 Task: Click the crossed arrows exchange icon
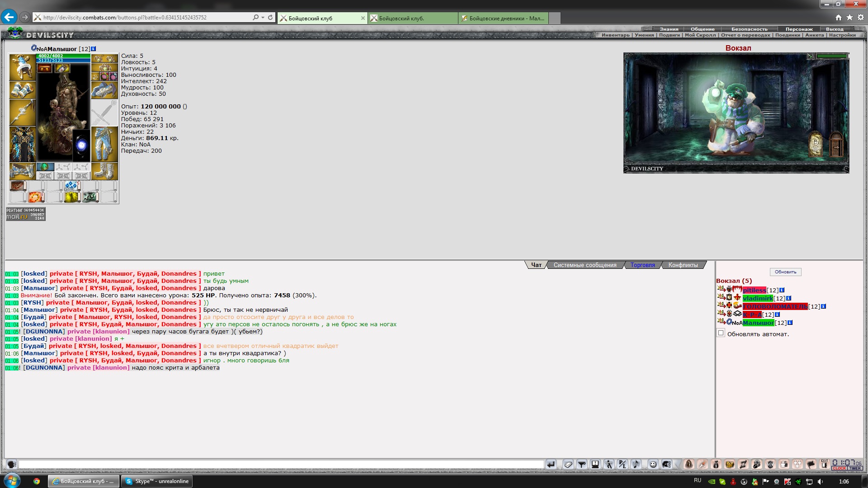(743, 464)
